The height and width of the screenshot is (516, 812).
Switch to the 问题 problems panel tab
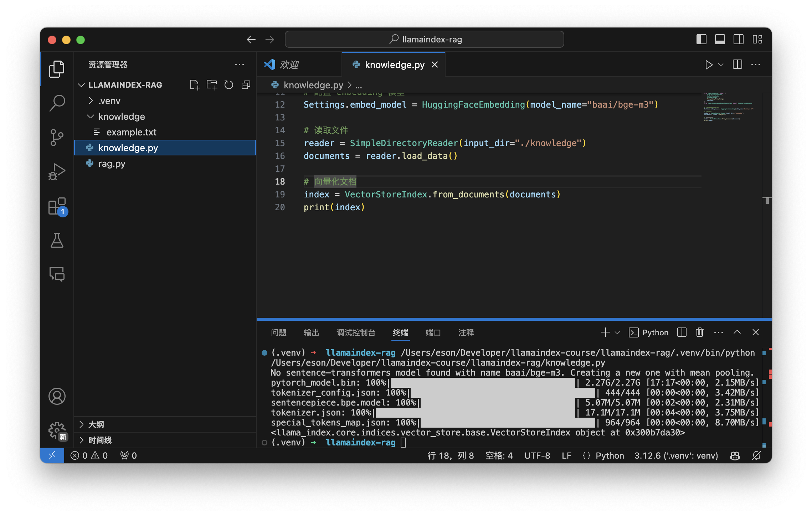coord(278,332)
